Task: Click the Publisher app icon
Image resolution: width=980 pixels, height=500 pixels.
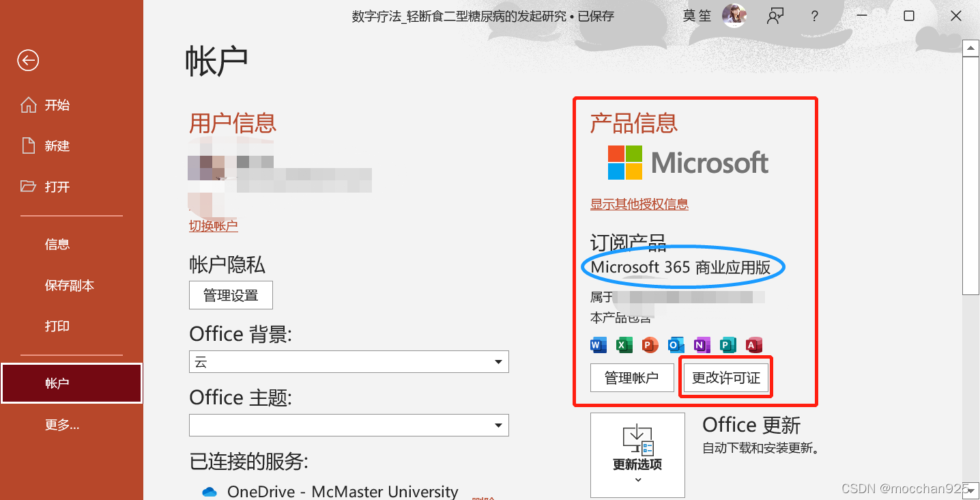Action: (x=727, y=345)
